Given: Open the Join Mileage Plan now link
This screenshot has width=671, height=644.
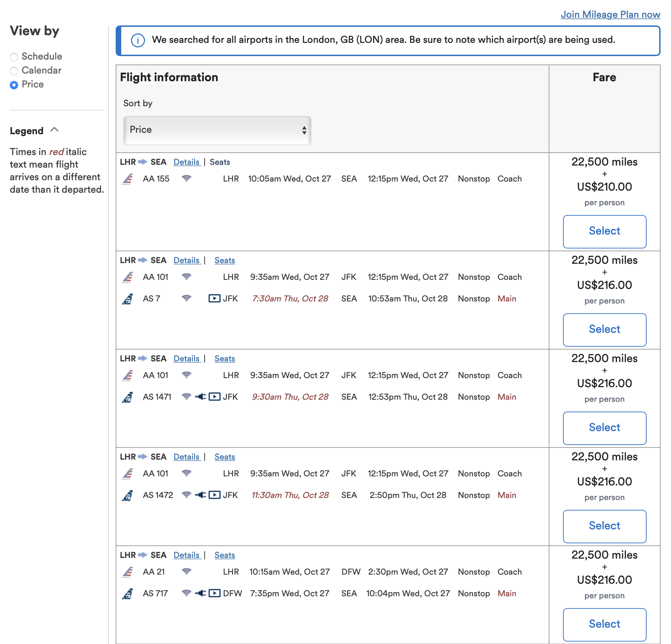Looking at the screenshot, I should click(x=610, y=15).
